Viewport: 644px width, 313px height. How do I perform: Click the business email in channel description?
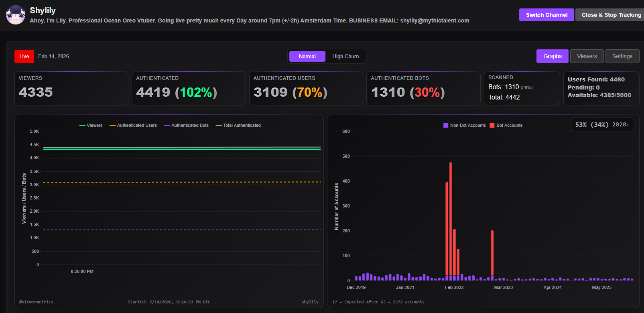point(435,20)
